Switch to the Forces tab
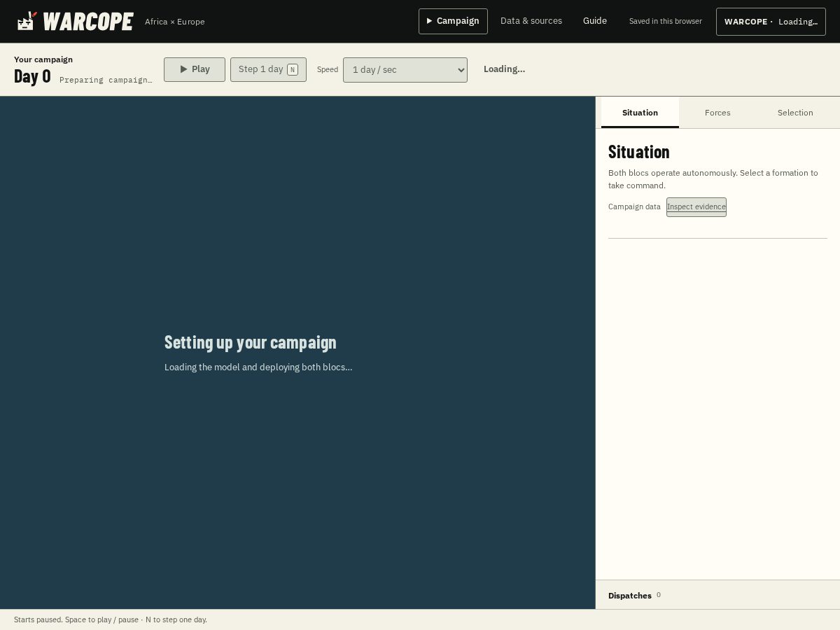 [717, 113]
